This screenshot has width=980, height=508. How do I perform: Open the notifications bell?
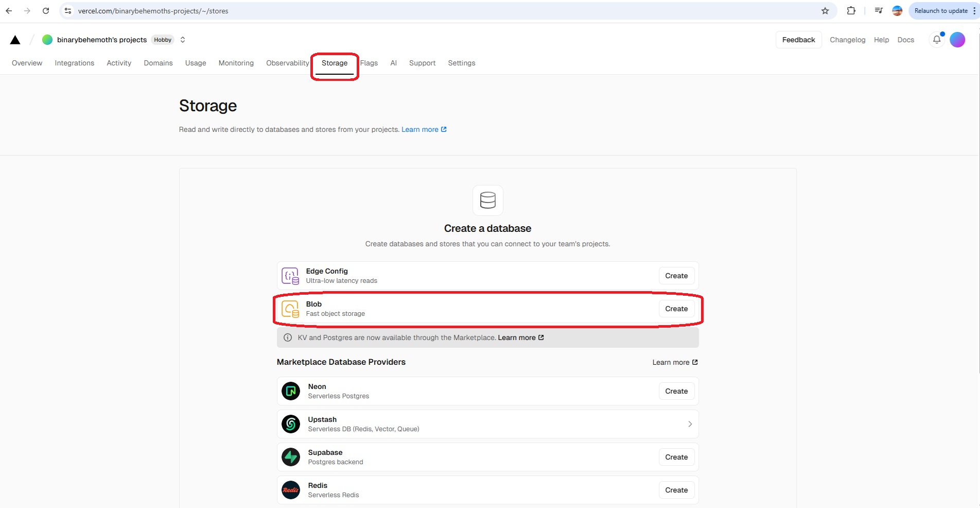tap(937, 40)
